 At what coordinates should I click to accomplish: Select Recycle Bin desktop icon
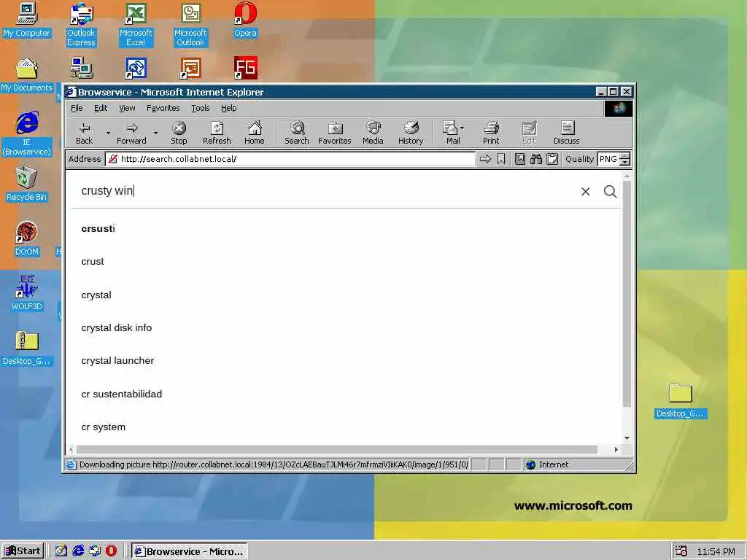click(x=27, y=184)
